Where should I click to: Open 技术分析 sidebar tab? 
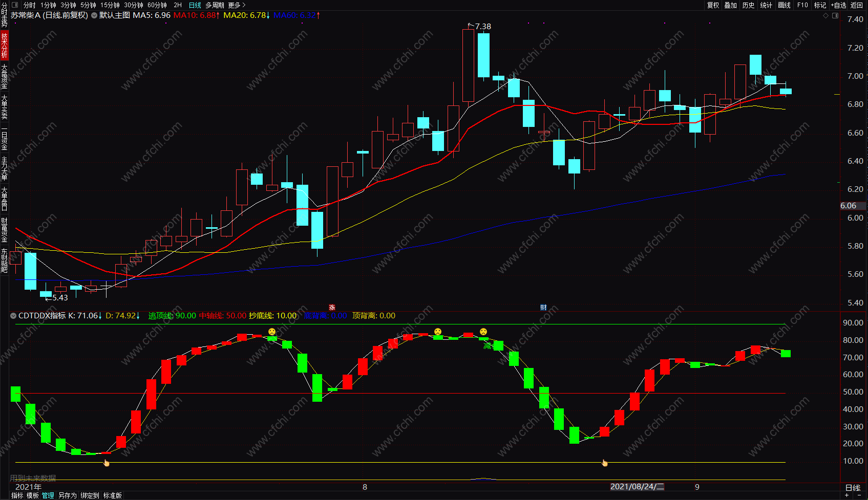[4, 45]
